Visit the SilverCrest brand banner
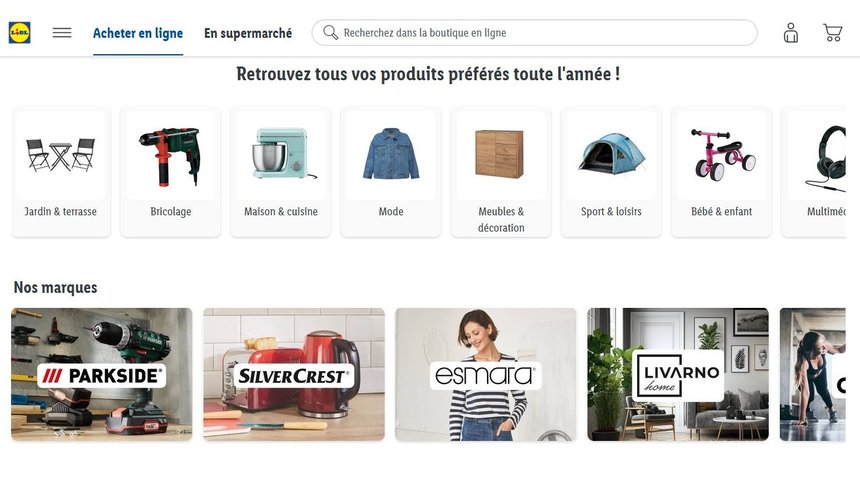The height and width of the screenshot is (484, 860). point(294,374)
